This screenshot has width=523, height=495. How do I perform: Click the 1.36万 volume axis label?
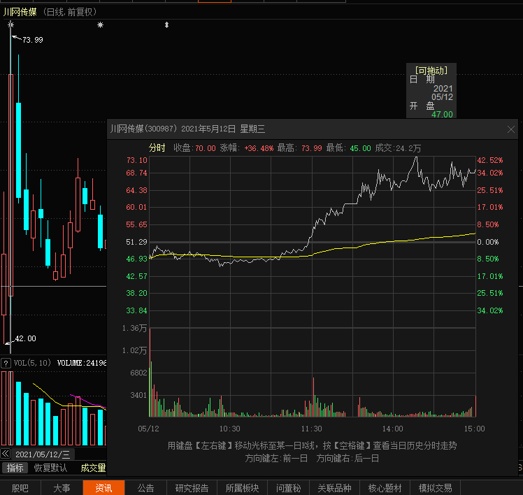(134, 328)
